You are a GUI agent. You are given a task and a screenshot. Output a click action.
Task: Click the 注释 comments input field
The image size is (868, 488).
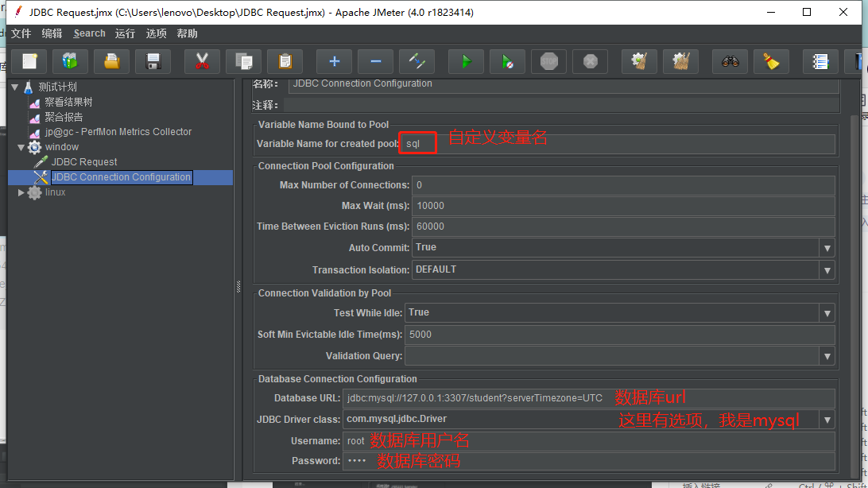562,105
